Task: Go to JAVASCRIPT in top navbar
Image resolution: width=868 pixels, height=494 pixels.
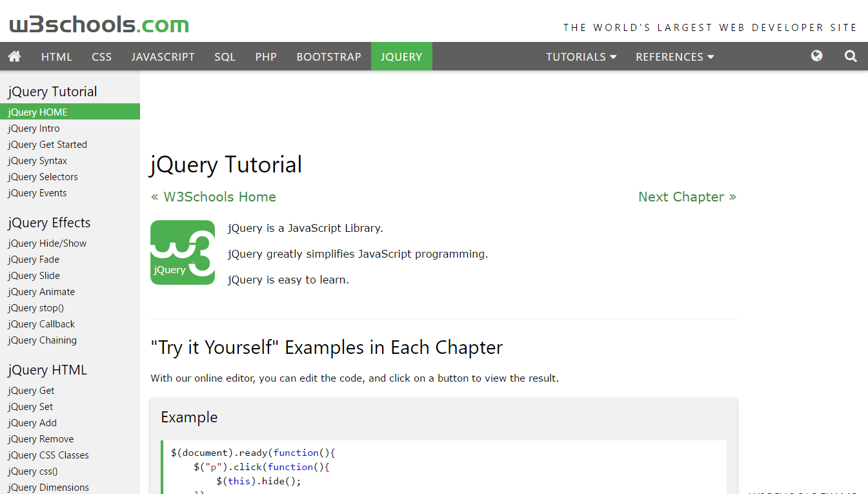Action: 163,57
